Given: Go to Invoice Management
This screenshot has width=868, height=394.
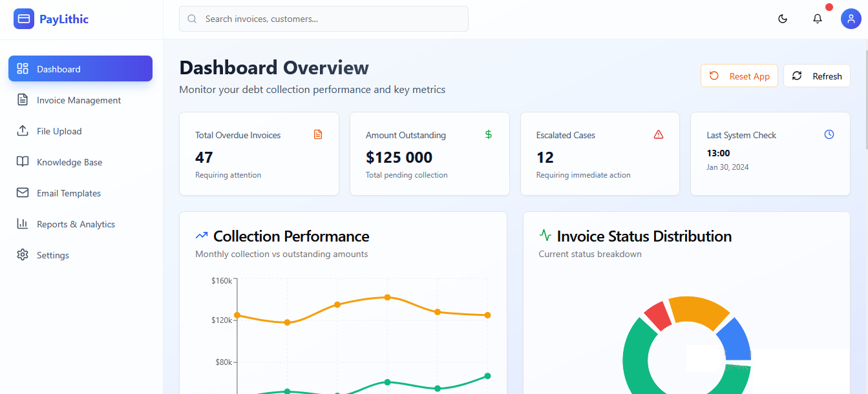Looking at the screenshot, I should click(x=79, y=100).
